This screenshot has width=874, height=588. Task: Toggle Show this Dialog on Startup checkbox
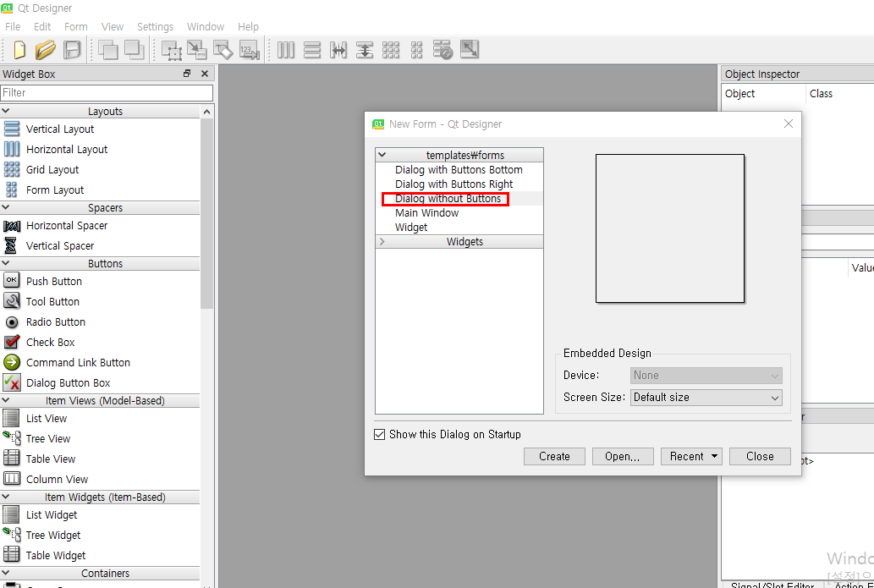(x=380, y=434)
